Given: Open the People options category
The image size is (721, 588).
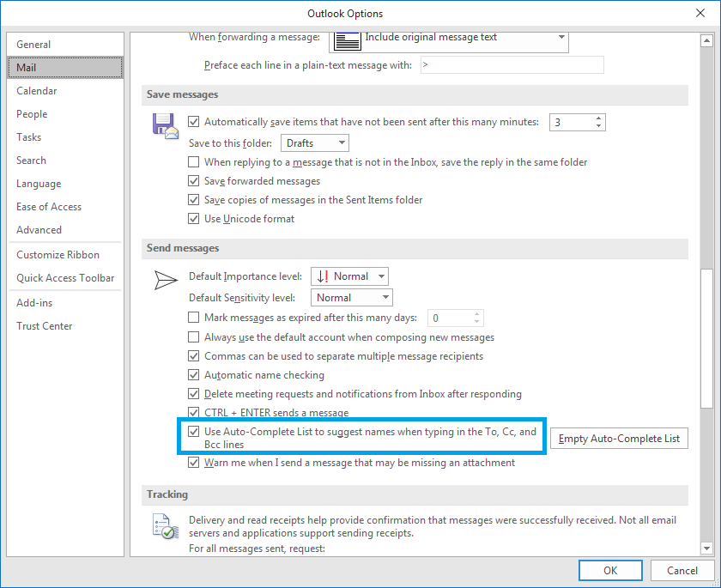Looking at the screenshot, I should tap(65, 114).
